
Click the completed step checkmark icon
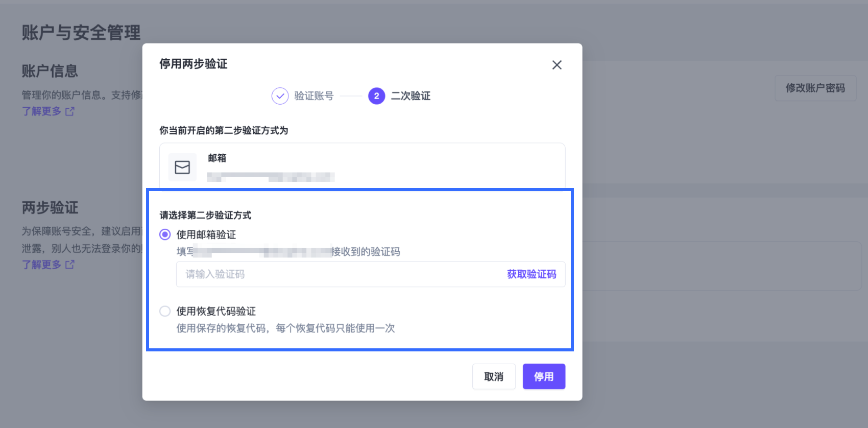click(x=280, y=96)
